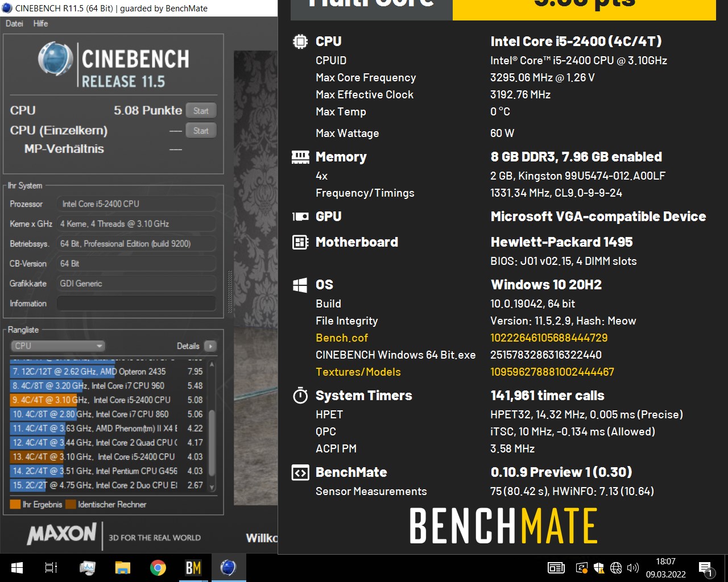Switch to BenchMate taskbar app
Screen dimensions: 728x582
193,568
